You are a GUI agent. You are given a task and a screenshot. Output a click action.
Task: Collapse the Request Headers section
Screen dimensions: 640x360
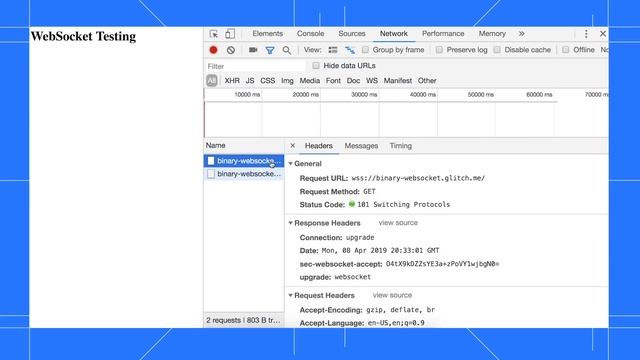[291, 296]
